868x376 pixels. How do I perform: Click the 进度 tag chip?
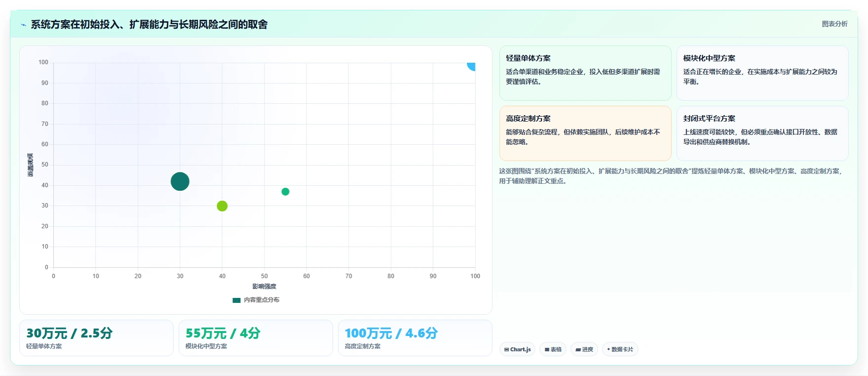click(584, 349)
